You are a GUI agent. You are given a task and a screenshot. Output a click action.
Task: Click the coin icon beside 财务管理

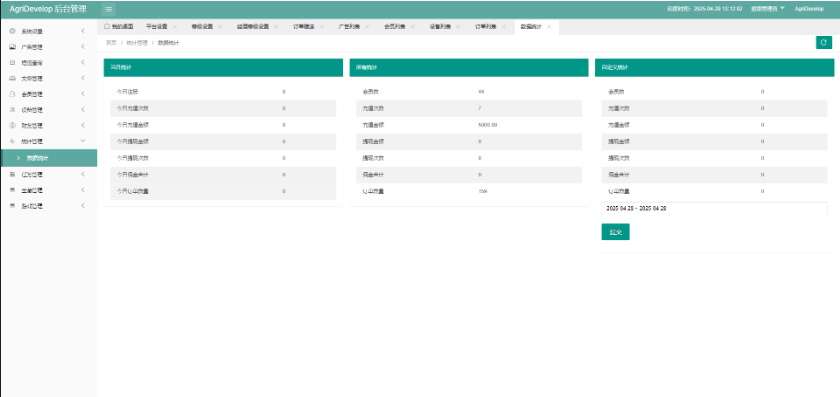pos(12,125)
